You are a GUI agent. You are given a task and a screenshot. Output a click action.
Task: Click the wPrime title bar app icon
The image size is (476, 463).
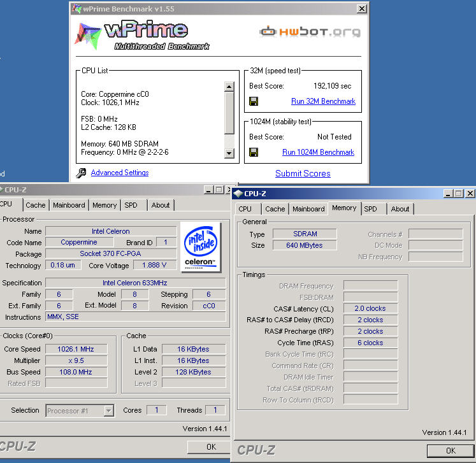coord(77,9)
